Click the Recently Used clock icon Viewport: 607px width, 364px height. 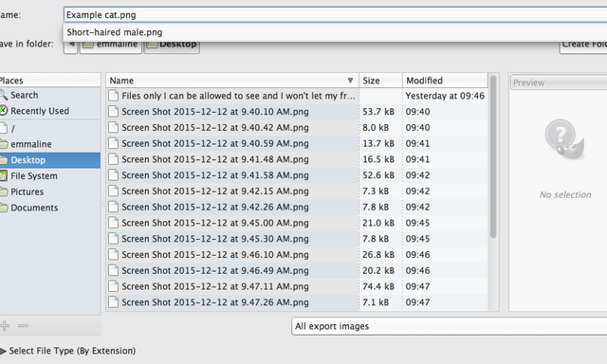point(4,111)
